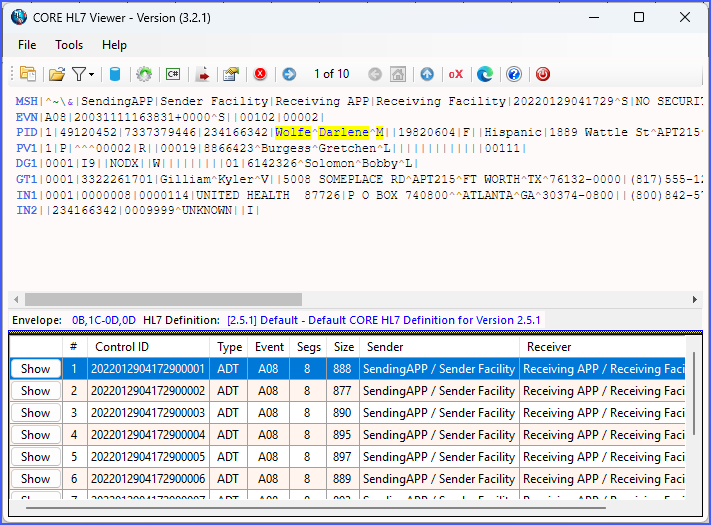711x525 pixels.
Task: Click the IN1 segment label
Action: [26, 195]
